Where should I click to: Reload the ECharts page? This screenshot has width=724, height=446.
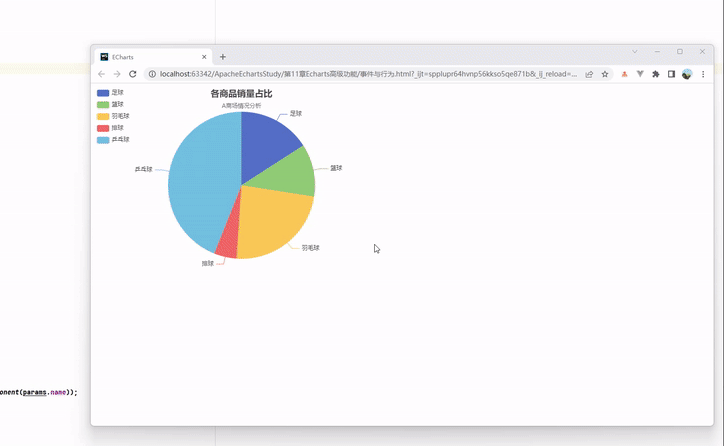coord(133,74)
